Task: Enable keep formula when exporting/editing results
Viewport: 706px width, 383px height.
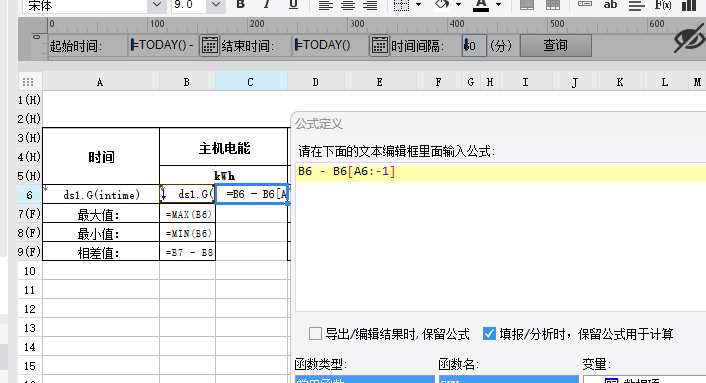Action: [x=315, y=334]
